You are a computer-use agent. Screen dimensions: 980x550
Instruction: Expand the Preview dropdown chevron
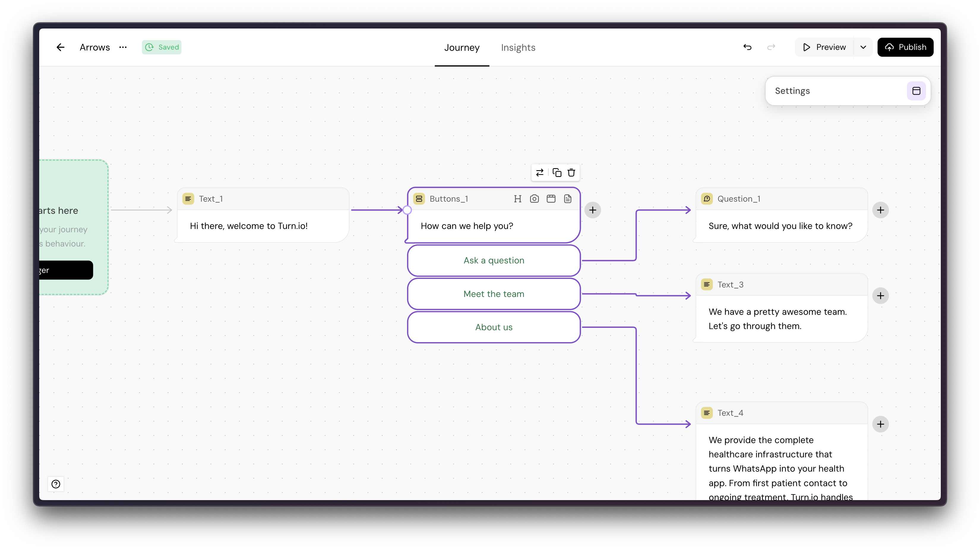click(863, 47)
